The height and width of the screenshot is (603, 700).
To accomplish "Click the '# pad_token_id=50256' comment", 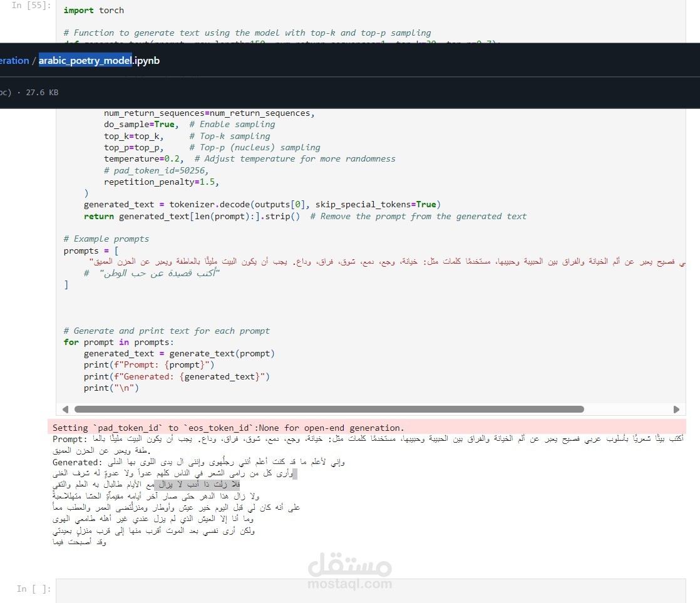I will coord(157,170).
